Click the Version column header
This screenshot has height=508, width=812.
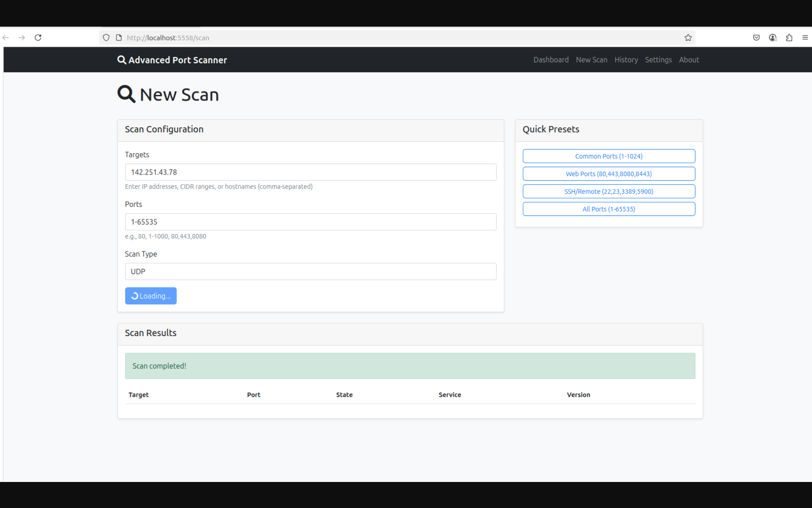(579, 395)
